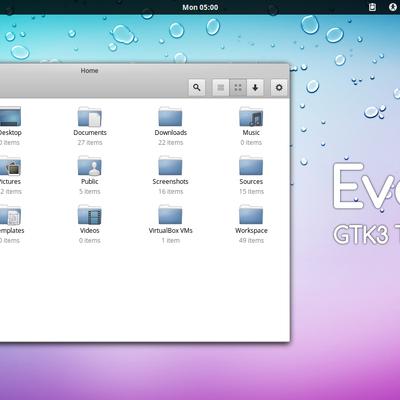
Task: Open the VirtualBox VMs folder icon
Action: 170,215
